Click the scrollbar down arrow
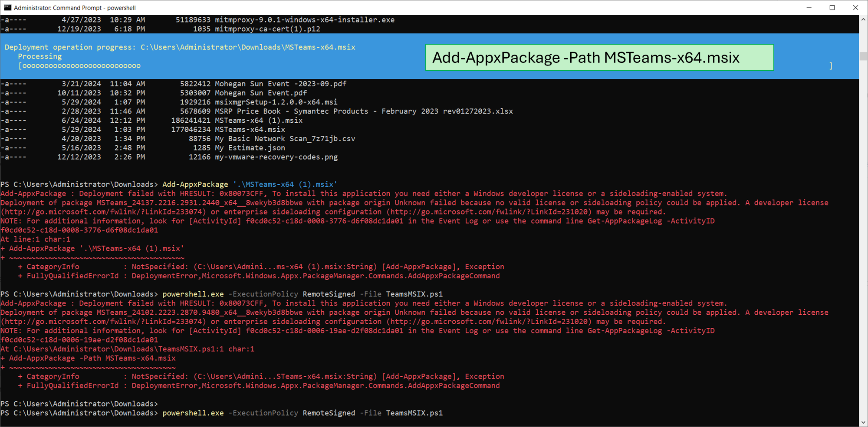868x427 pixels. click(x=863, y=422)
